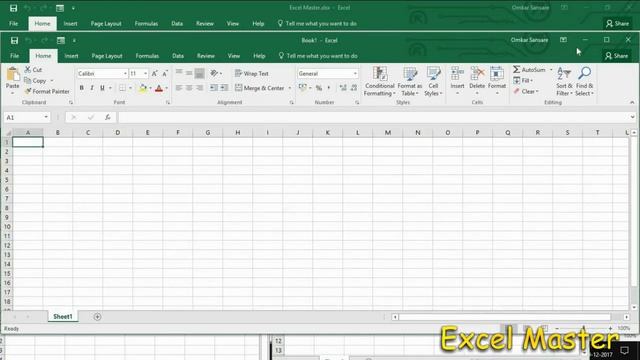Open the General number format dropdown
The image size is (640, 360).
[355, 73]
